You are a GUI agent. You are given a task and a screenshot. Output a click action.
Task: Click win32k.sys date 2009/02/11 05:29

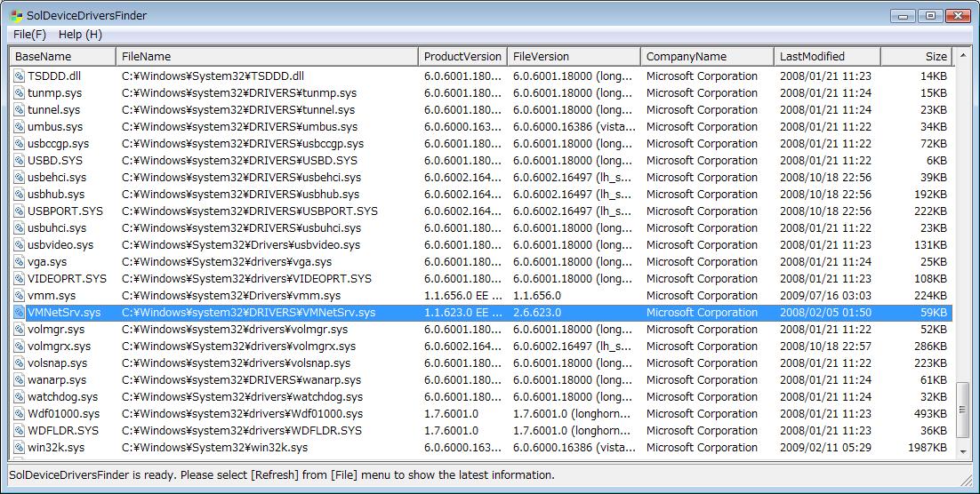click(825, 447)
